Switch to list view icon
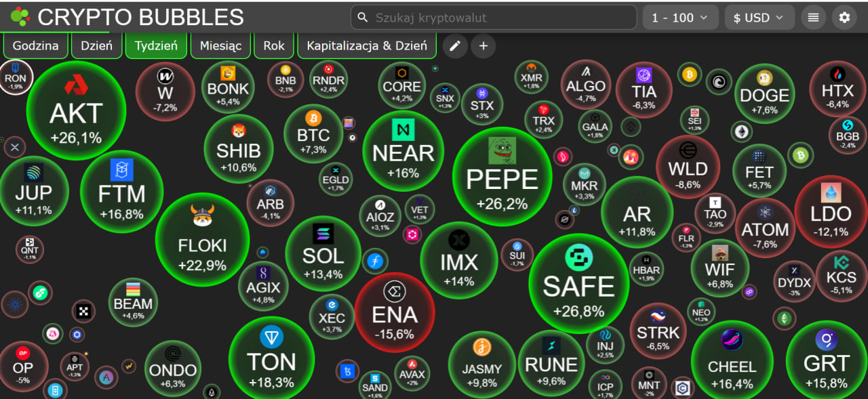This screenshot has height=399, width=868. (814, 18)
